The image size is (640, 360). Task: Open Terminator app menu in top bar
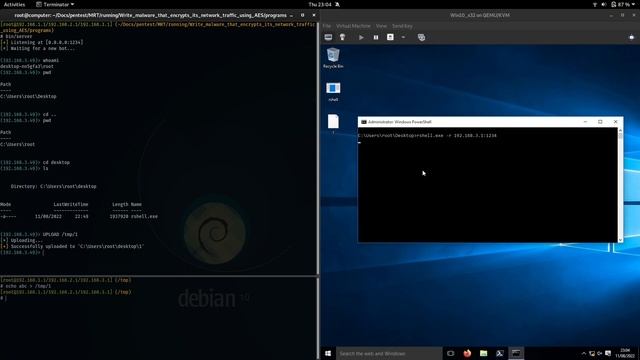click(55, 4)
